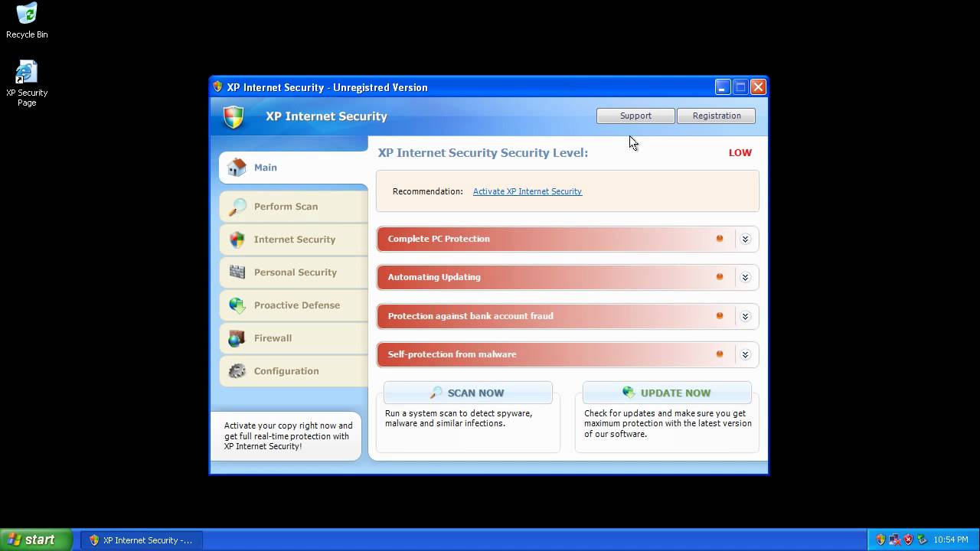Image resolution: width=980 pixels, height=551 pixels.
Task: Click the Automating Updating label
Action: pos(434,277)
